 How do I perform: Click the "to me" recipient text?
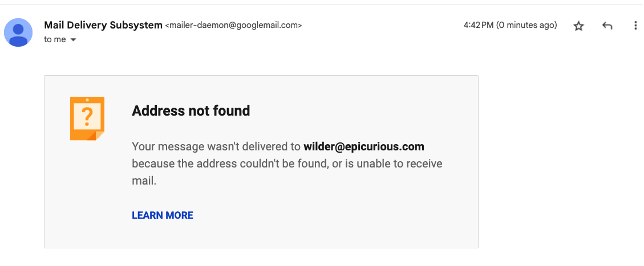pos(55,40)
